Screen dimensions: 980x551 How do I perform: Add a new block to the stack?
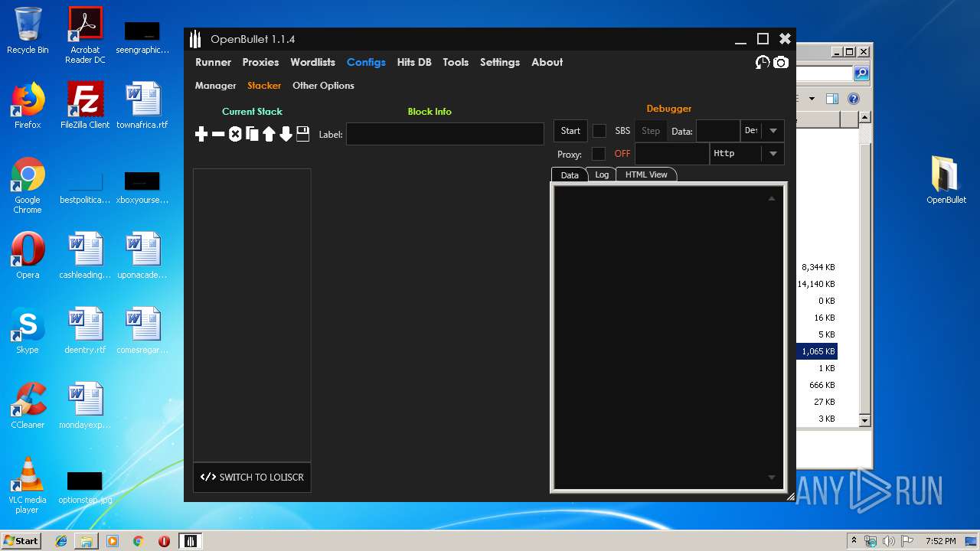point(201,134)
